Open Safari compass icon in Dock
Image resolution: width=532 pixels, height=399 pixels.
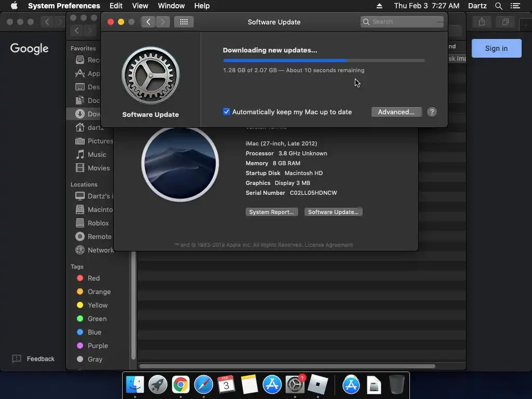tap(203, 385)
